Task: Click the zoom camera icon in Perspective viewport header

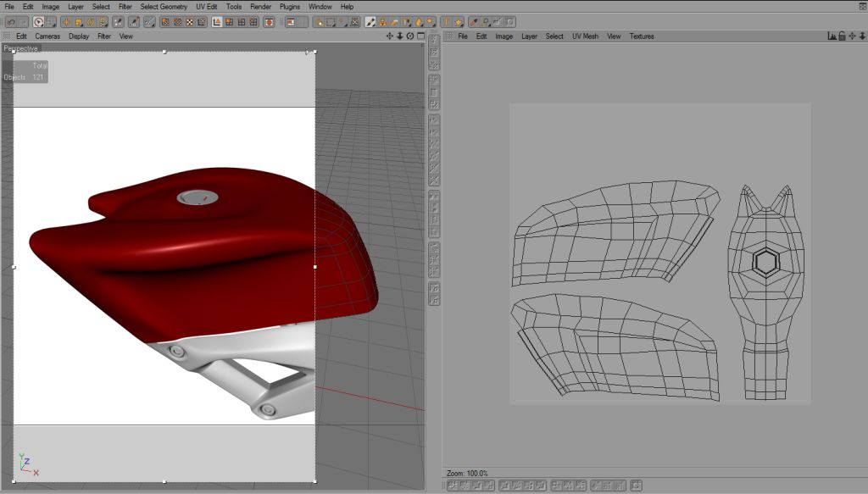Action: tap(400, 36)
